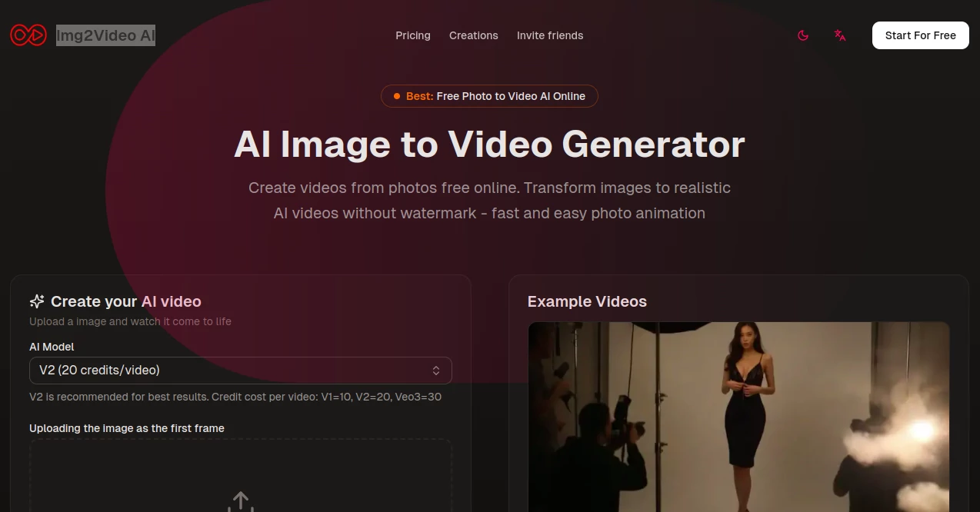Click the sparkle icon beside Create your AI video

tap(37, 301)
